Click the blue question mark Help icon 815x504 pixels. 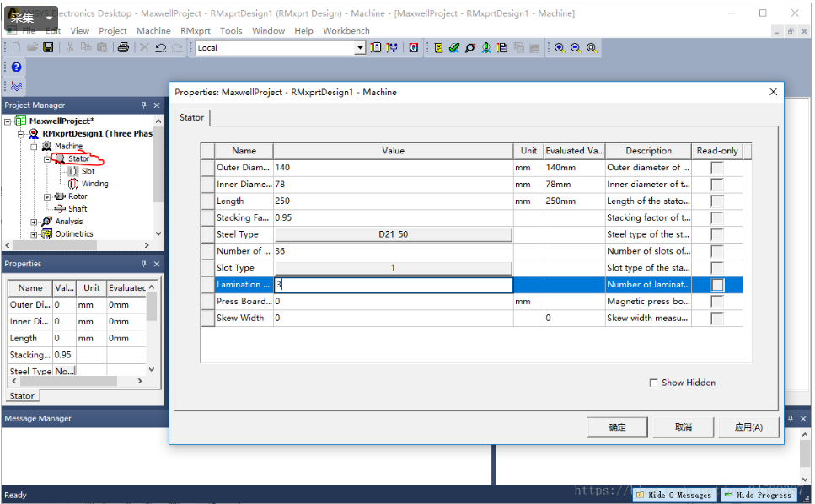pyautogui.click(x=16, y=67)
